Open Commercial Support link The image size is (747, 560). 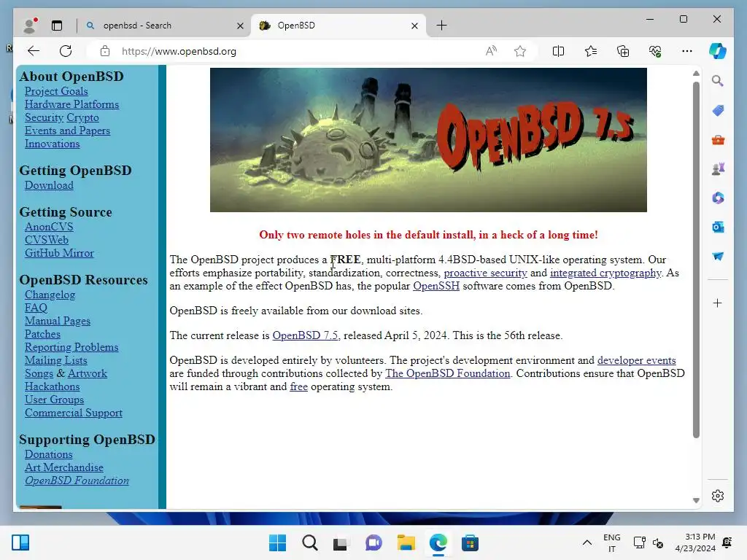pos(74,413)
